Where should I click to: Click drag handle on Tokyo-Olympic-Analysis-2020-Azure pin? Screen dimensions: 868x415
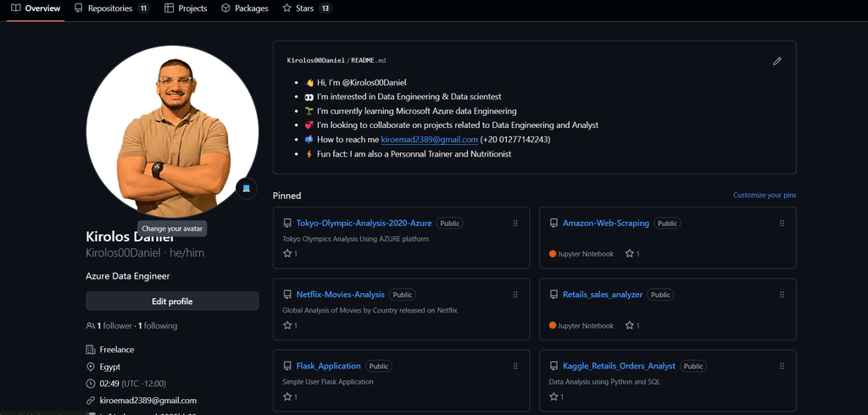(x=515, y=224)
